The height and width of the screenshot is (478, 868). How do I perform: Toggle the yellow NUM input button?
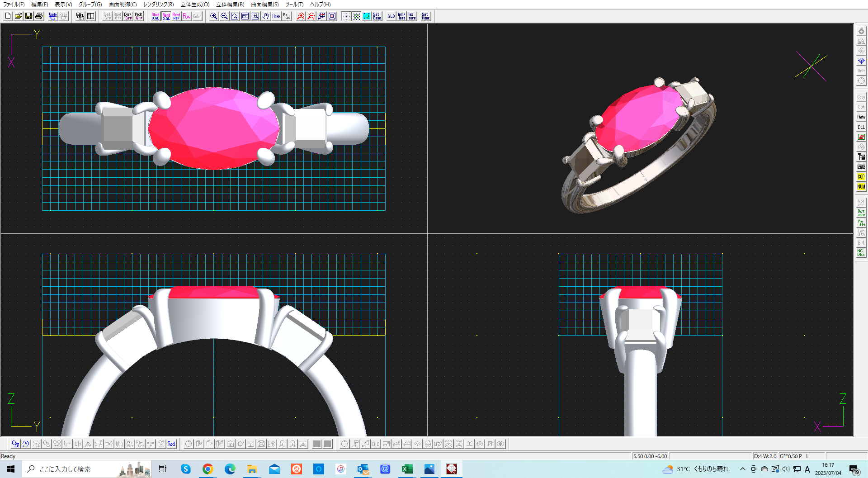[861, 187]
